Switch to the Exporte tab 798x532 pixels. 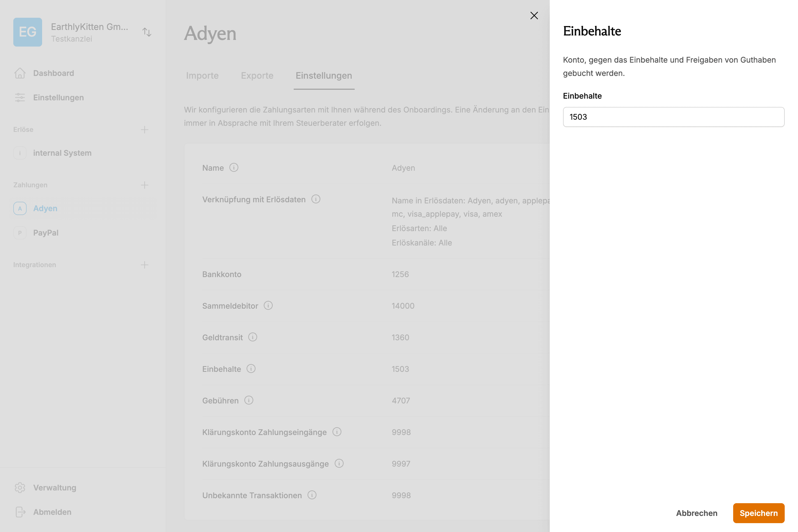257,76
